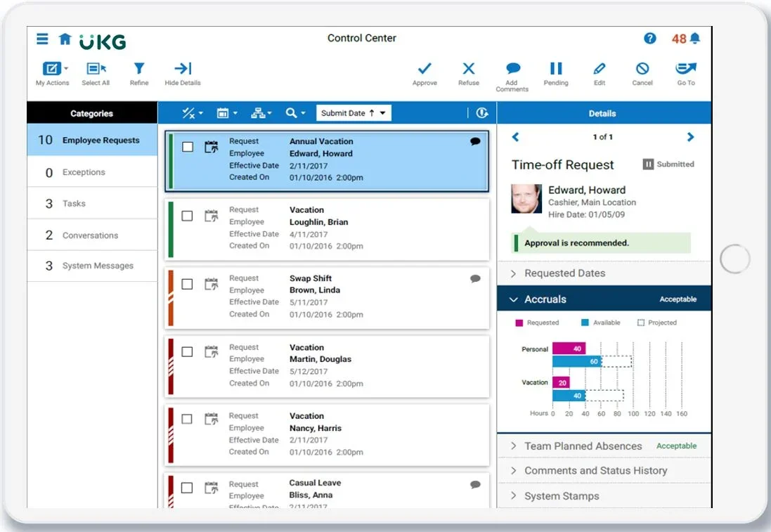Check the Brown, Linda Swap Shift checkbox
Screen dimensions: 771x532
tap(188, 284)
